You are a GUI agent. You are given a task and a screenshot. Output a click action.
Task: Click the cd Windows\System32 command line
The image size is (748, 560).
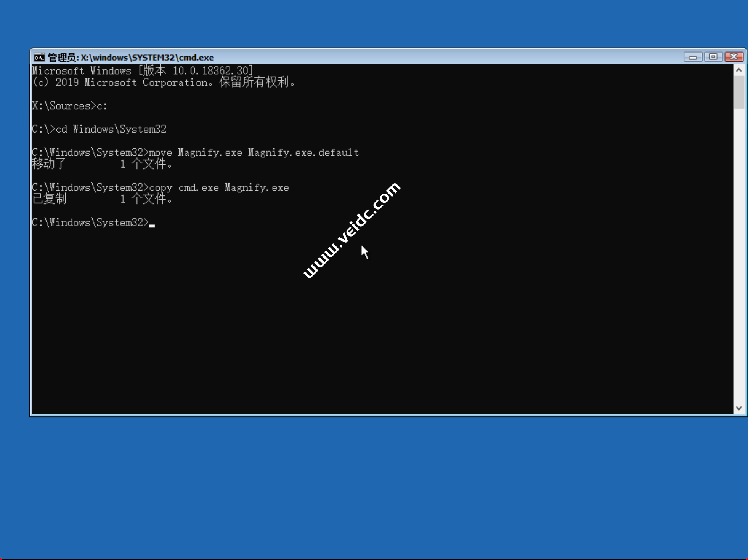click(x=99, y=130)
